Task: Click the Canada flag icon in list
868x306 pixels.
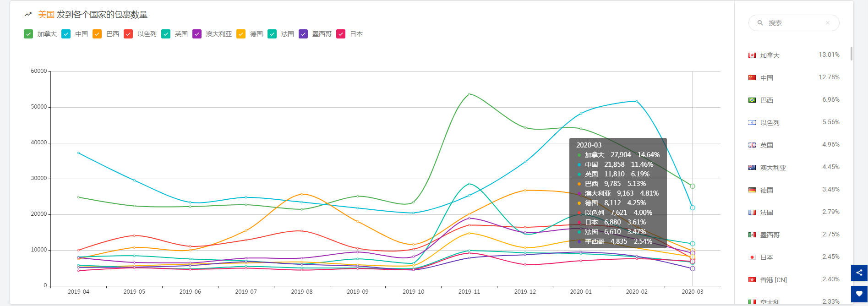Action: (752, 55)
